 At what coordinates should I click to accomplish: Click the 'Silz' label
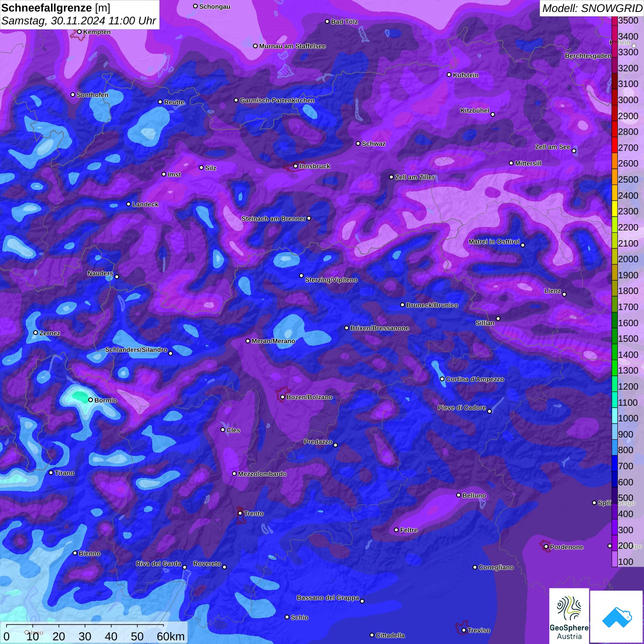pyautogui.click(x=211, y=168)
